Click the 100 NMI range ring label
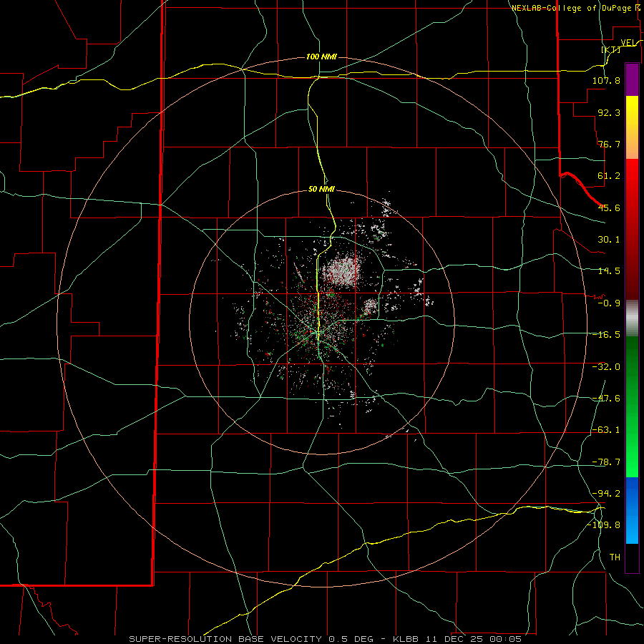The height and width of the screenshot is (644, 644). pos(321,57)
